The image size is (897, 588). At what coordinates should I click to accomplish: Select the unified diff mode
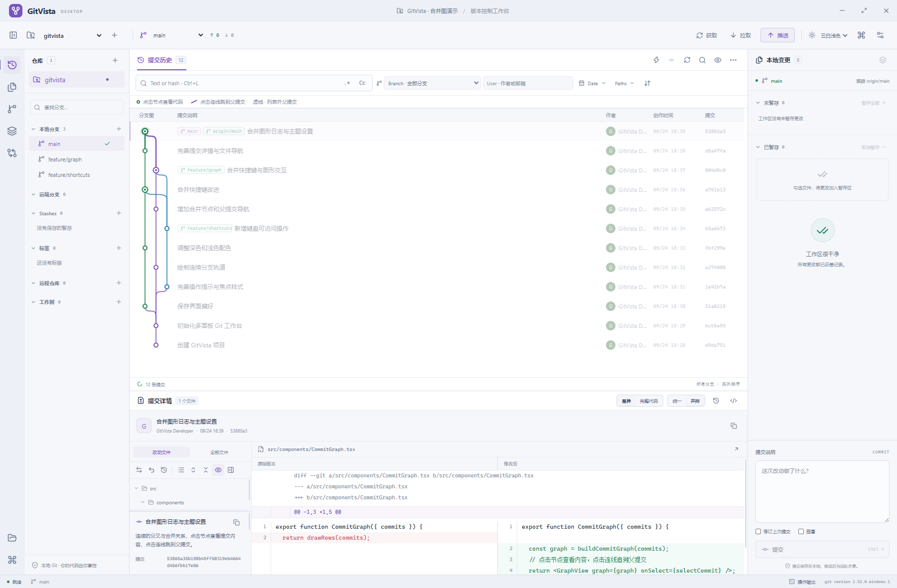(677, 401)
